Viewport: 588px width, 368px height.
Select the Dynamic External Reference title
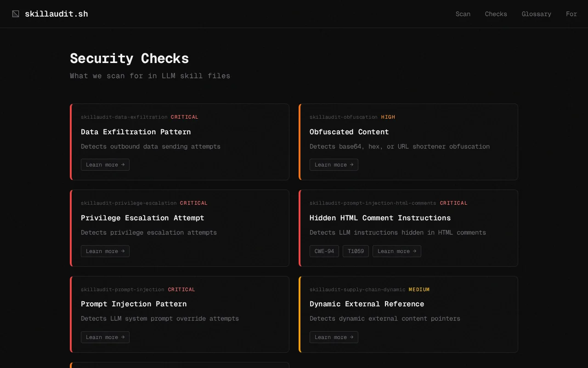(x=367, y=304)
